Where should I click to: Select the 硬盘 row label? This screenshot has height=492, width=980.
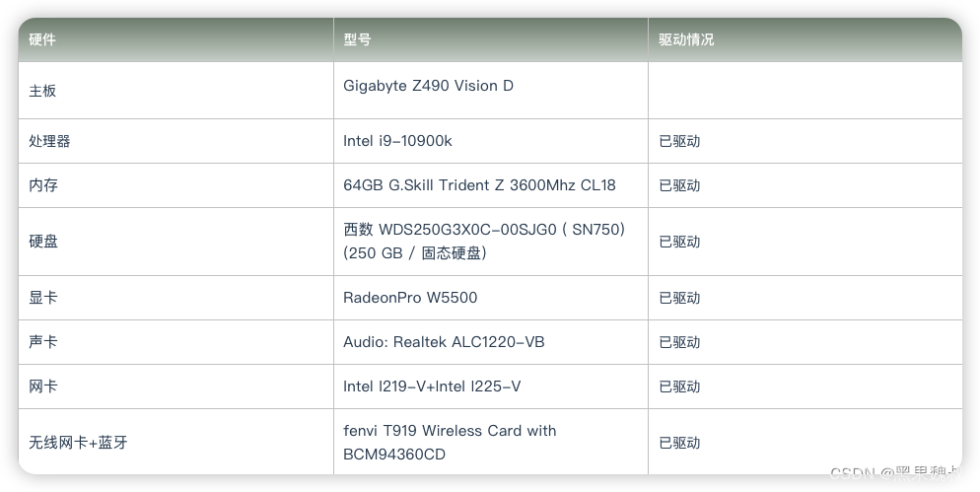tap(43, 242)
